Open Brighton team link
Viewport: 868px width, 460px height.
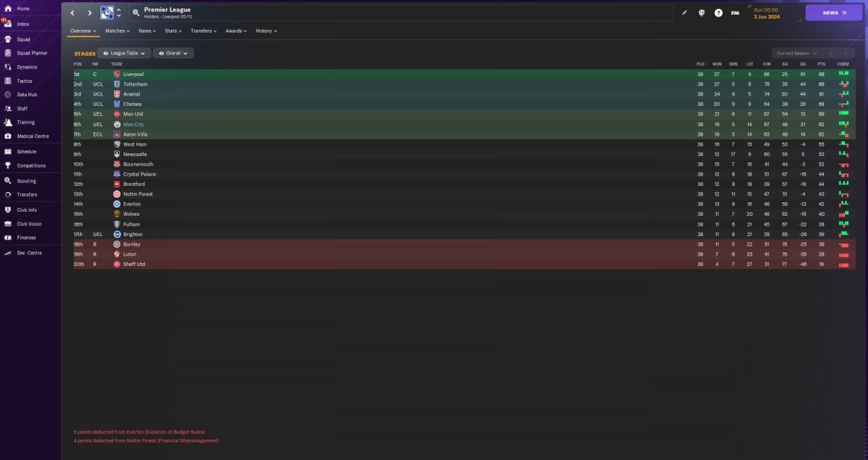pyautogui.click(x=133, y=234)
